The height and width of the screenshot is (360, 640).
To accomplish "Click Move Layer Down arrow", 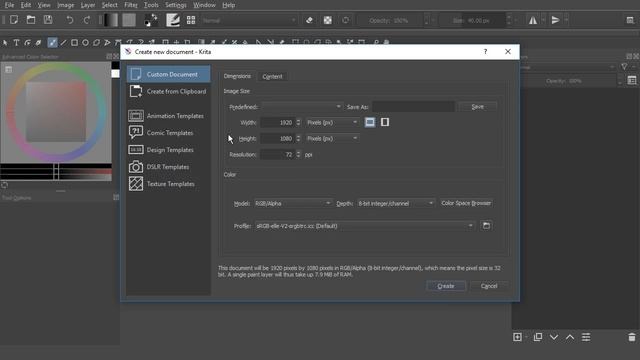I will click(554, 337).
